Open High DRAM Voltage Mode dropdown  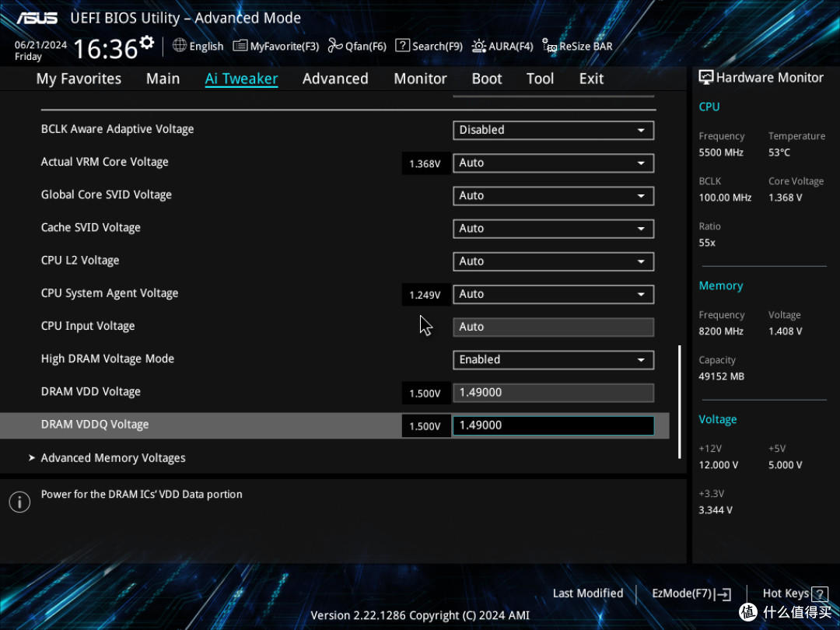(x=554, y=359)
